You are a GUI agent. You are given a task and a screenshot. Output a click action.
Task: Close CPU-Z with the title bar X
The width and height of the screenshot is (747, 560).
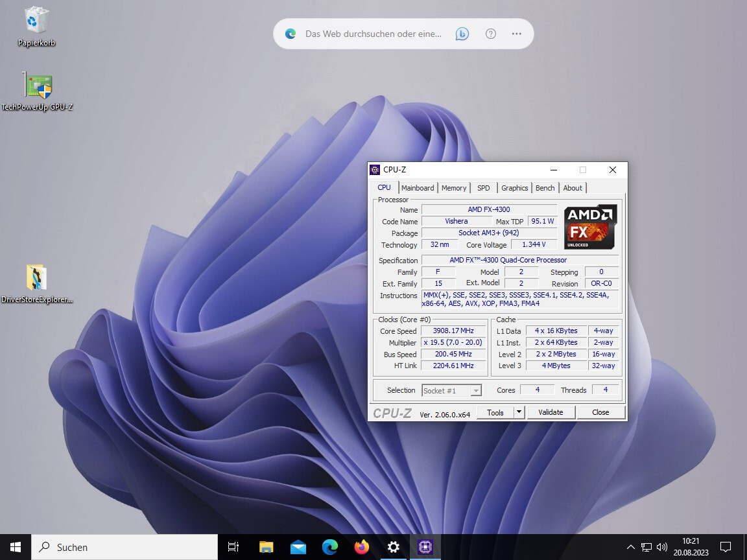[613, 170]
